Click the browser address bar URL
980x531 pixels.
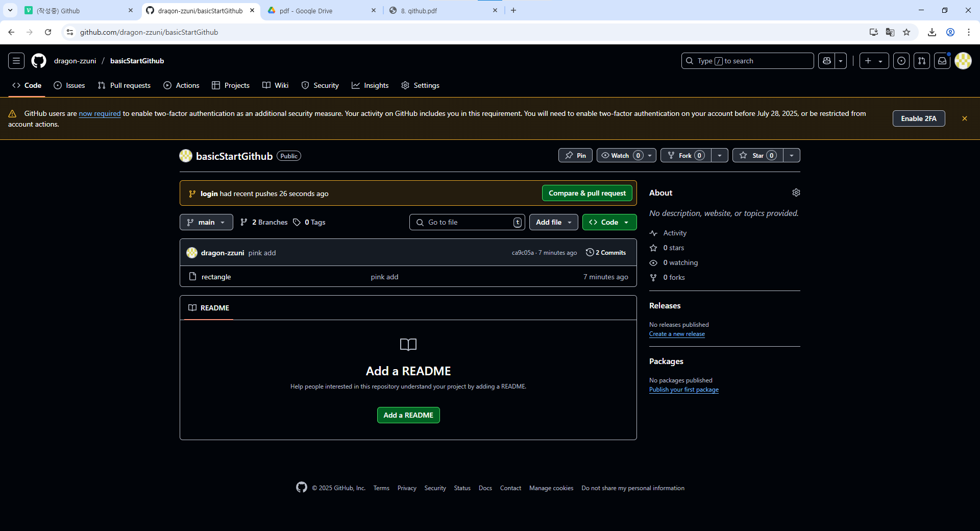[x=149, y=32]
